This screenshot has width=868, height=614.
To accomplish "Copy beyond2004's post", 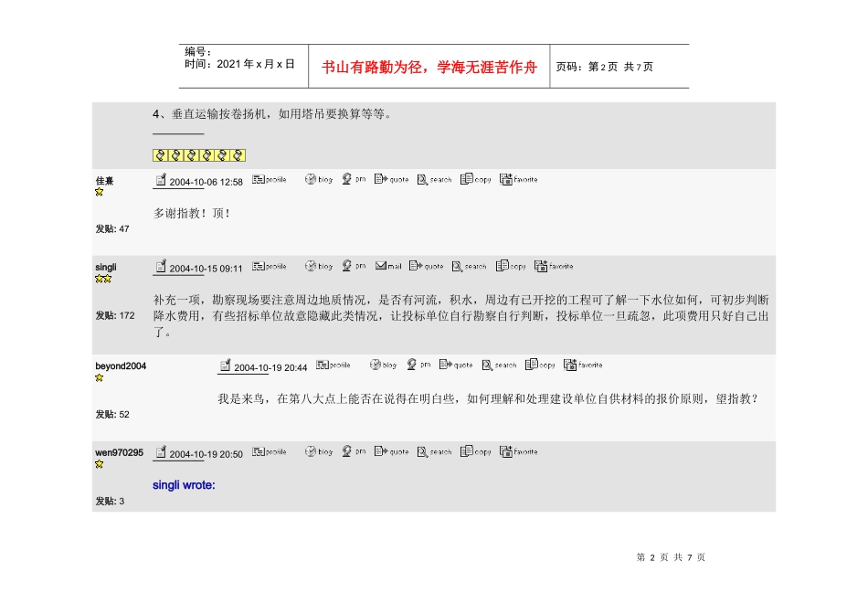I will pos(540,365).
